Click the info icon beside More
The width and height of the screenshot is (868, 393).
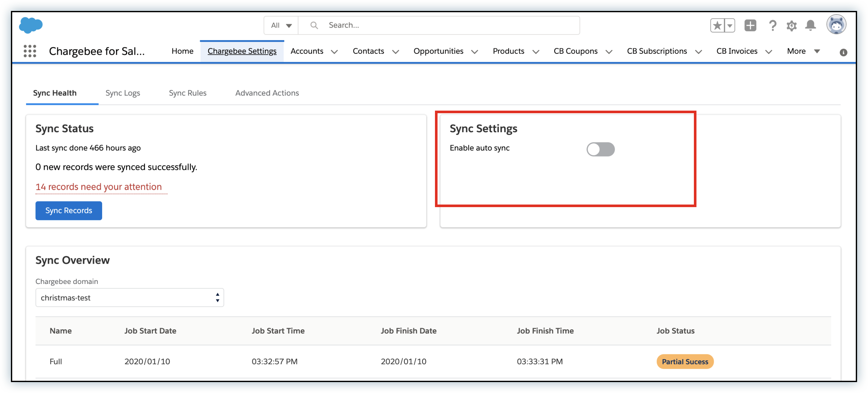click(x=843, y=52)
